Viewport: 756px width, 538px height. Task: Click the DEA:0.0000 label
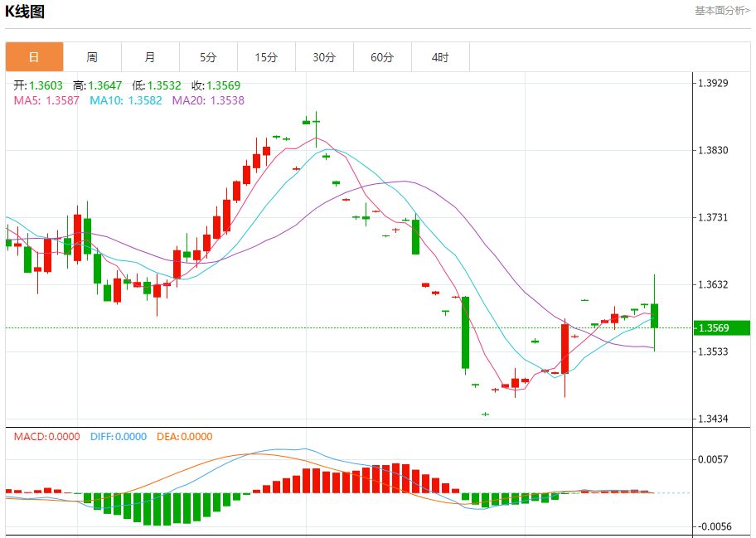pos(185,437)
